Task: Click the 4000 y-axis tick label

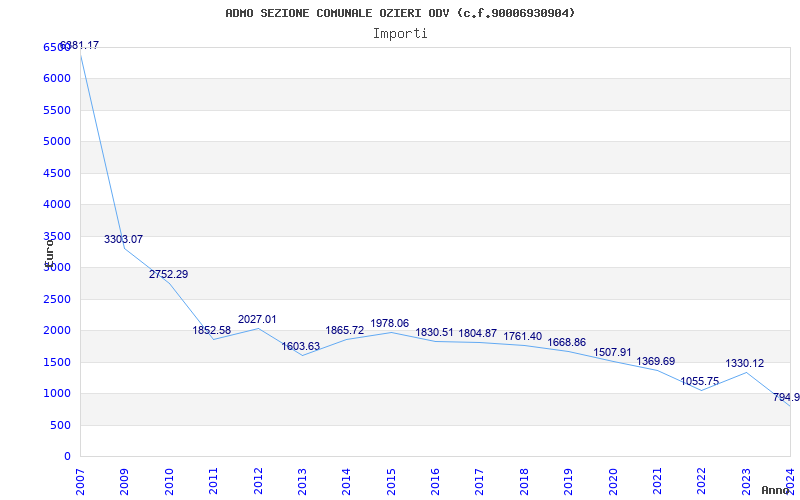Action: coord(57,205)
